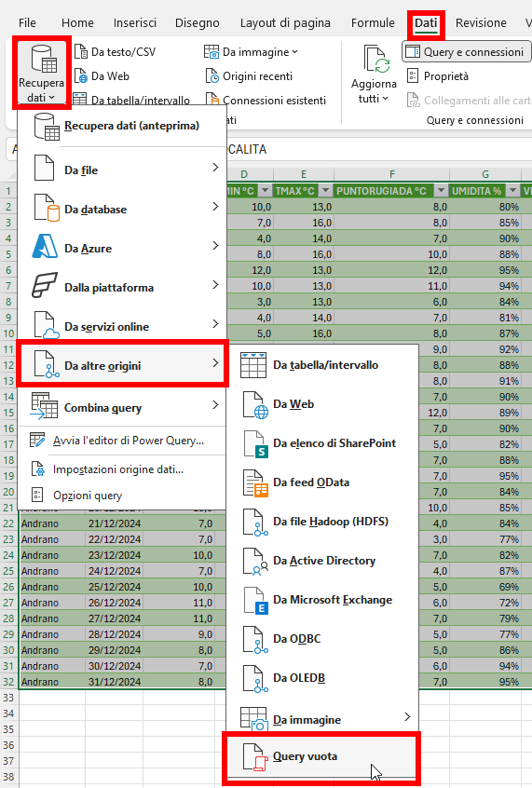The image size is (532, 788).
Task: Open filter dropdown for PUNTORUGIADA °C column
Action: (x=441, y=191)
